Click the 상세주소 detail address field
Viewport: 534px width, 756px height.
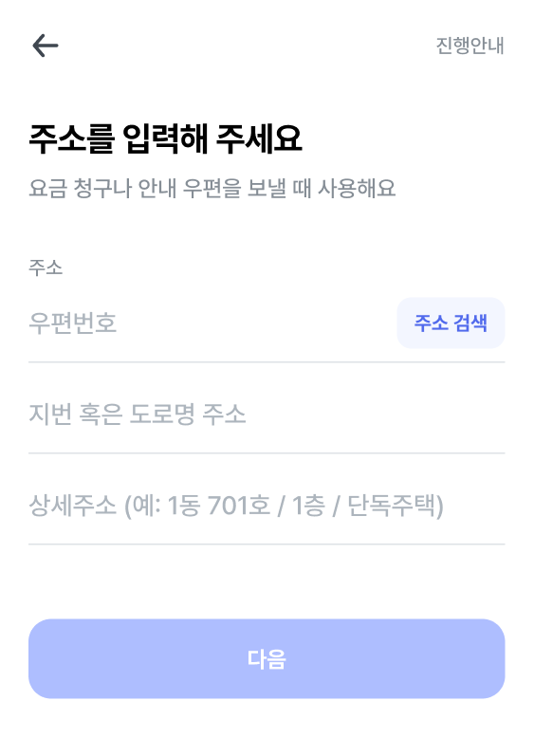click(267, 506)
